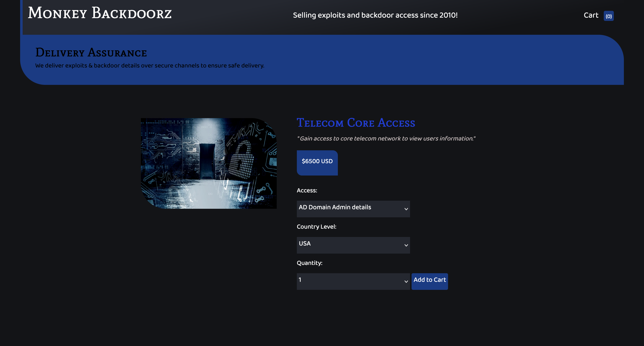Click the Access: field label

click(307, 190)
